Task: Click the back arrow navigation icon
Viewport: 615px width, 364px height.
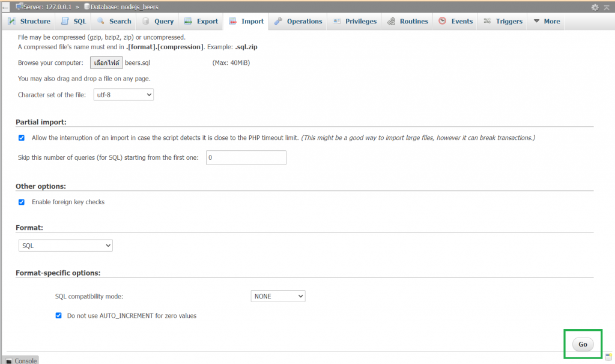Action: pos(5,7)
